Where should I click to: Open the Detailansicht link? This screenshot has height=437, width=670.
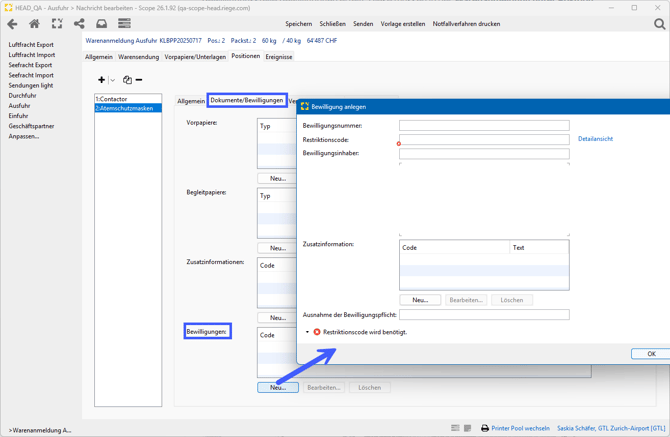click(595, 139)
